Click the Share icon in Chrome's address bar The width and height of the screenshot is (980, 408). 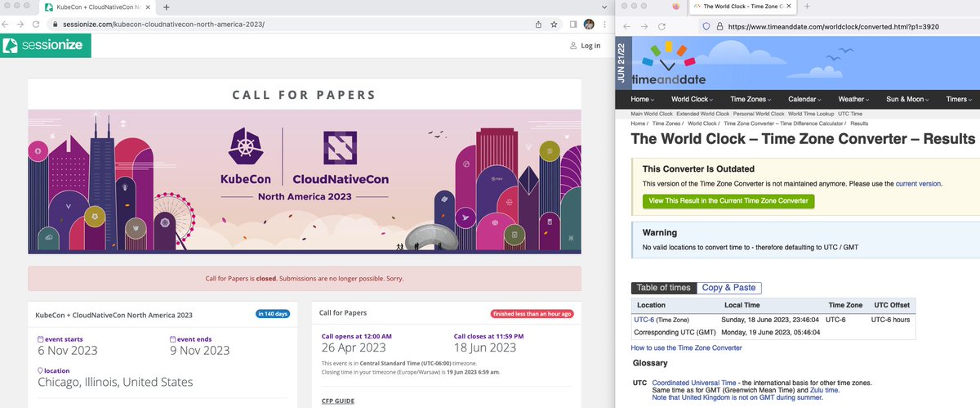click(539, 24)
